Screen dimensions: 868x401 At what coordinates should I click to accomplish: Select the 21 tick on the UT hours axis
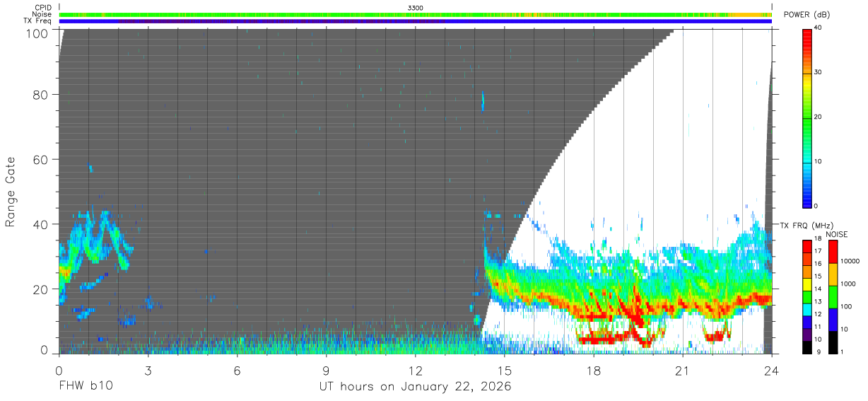coord(683,370)
